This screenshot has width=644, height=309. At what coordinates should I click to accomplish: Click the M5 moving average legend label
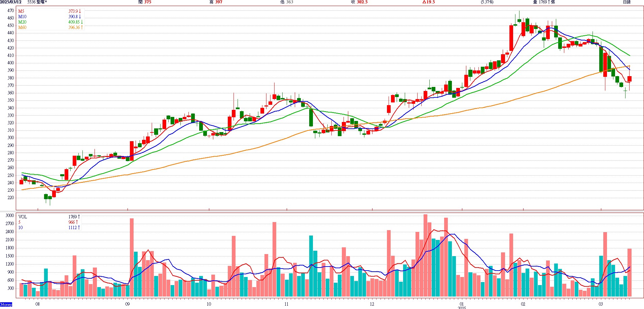[21, 11]
